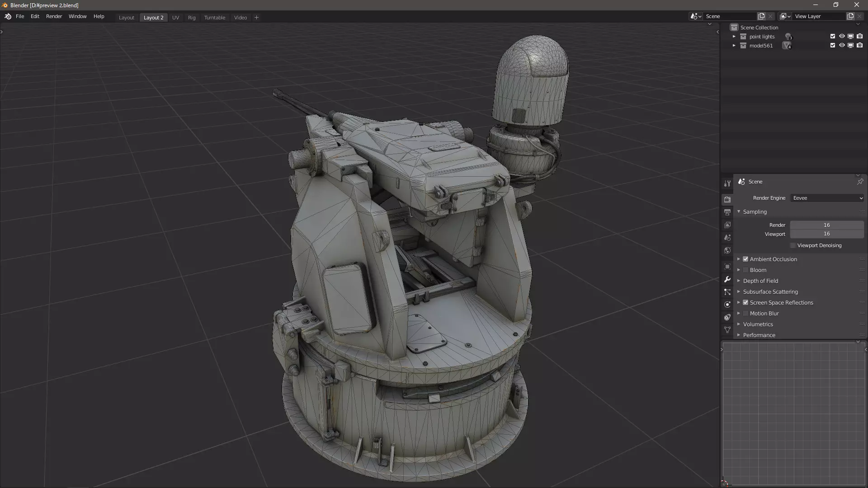Toggle the point lights exclude checkbox
Viewport: 868px width, 488px height.
pyautogui.click(x=833, y=36)
